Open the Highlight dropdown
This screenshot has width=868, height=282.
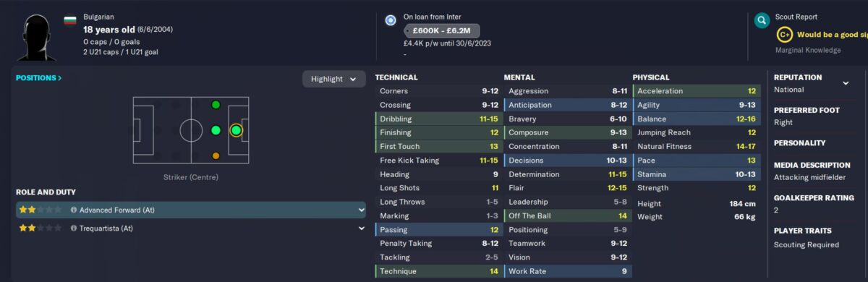click(333, 79)
